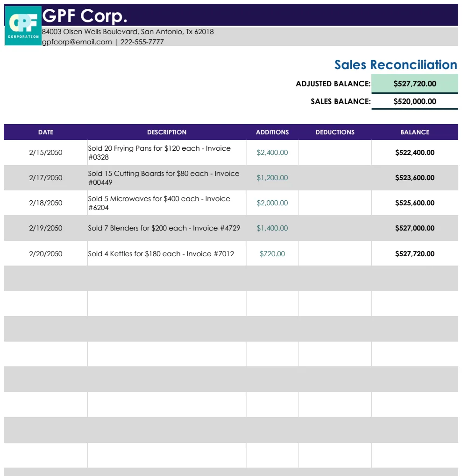Click the empty deductions cell in the 2/20/2050 row

coord(334,253)
